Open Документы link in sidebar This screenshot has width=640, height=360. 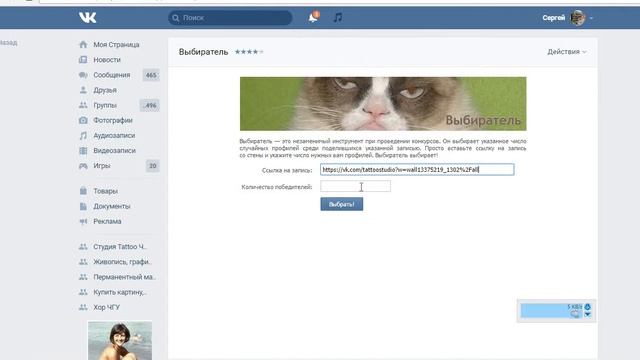click(112, 206)
